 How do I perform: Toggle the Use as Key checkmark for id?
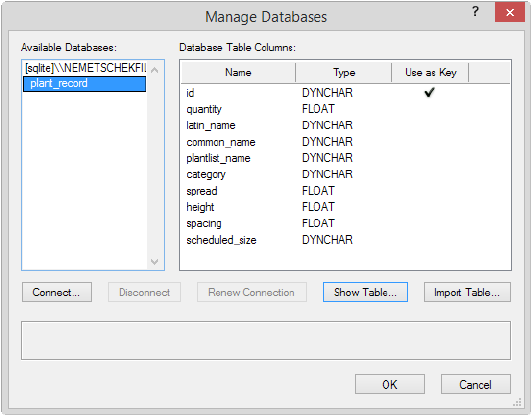pyautogui.click(x=430, y=92)
